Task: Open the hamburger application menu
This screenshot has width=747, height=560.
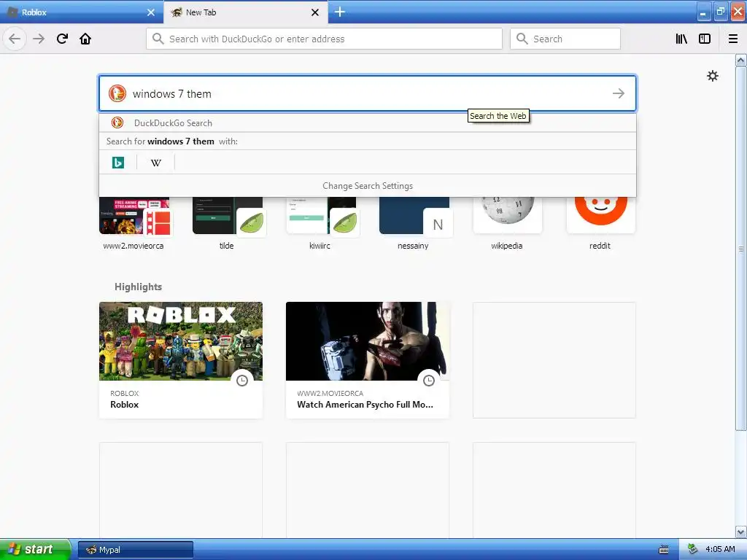Action: point(733,39)
